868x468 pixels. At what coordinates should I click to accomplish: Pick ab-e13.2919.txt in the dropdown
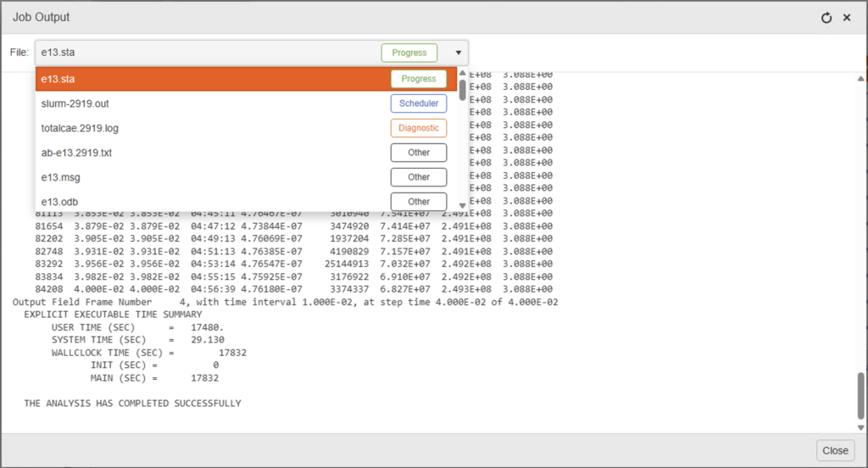247,153
